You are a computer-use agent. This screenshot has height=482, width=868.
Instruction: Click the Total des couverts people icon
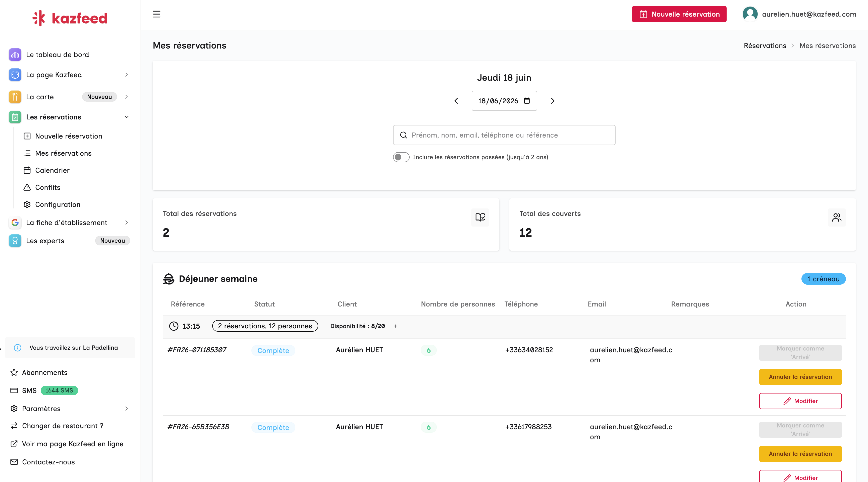[837, 217]
